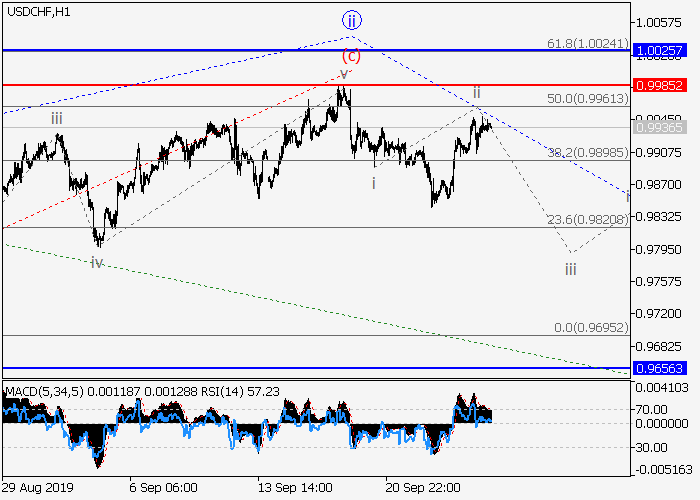Screen dimensions: 700x500
Task: Click the USDCHF,H1 chart title
Action: 37,11
